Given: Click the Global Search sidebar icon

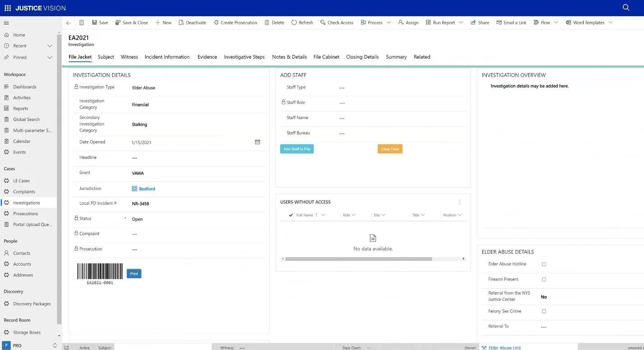Looking at the screenshot, I should coord(6,119).
